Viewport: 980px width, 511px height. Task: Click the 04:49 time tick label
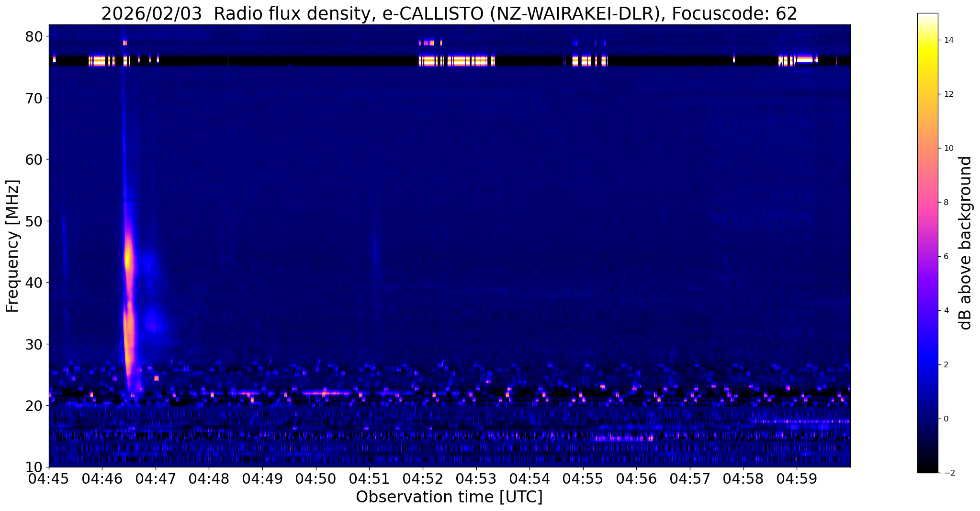[262, 478]
